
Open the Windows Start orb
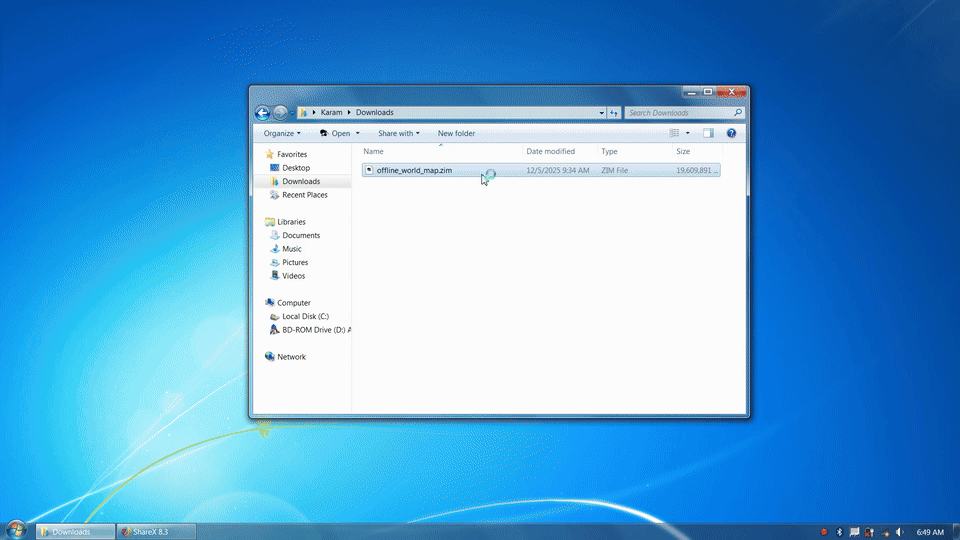coord(16,531)
